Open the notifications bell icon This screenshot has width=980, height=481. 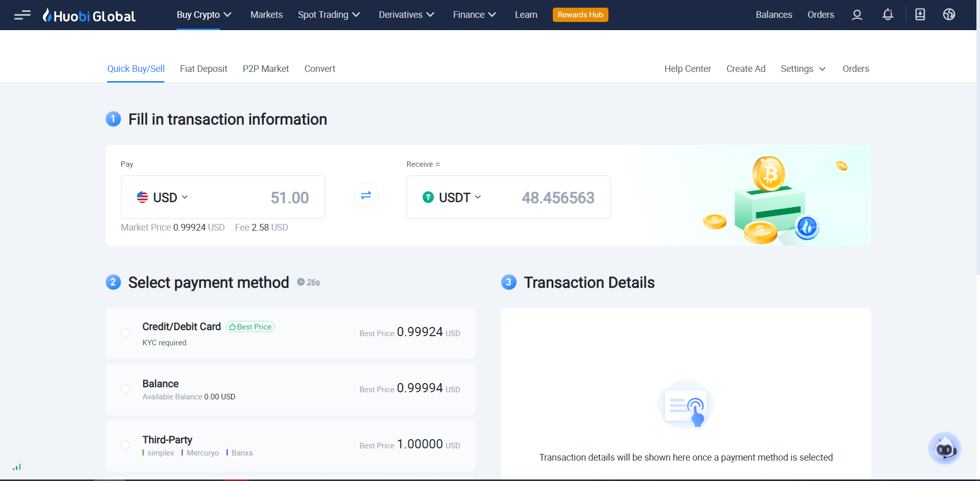pyautogui.click(x=888, y=15)
